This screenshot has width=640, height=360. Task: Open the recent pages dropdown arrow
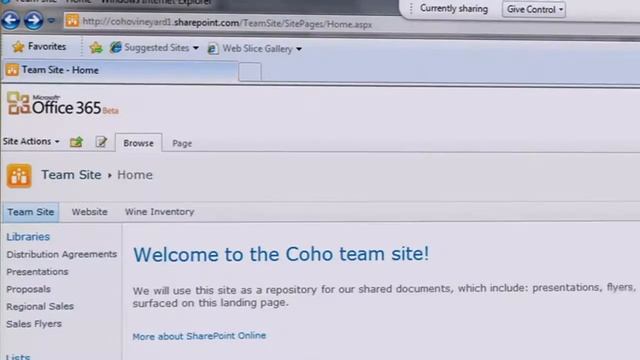[51, 20]
